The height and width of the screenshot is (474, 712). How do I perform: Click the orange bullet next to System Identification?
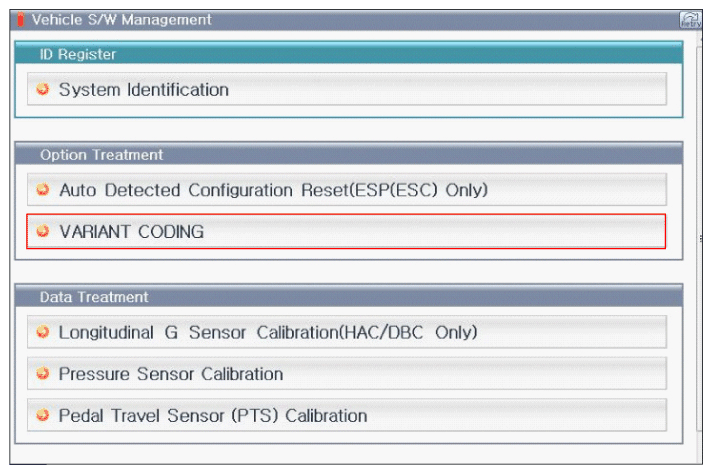43,90
